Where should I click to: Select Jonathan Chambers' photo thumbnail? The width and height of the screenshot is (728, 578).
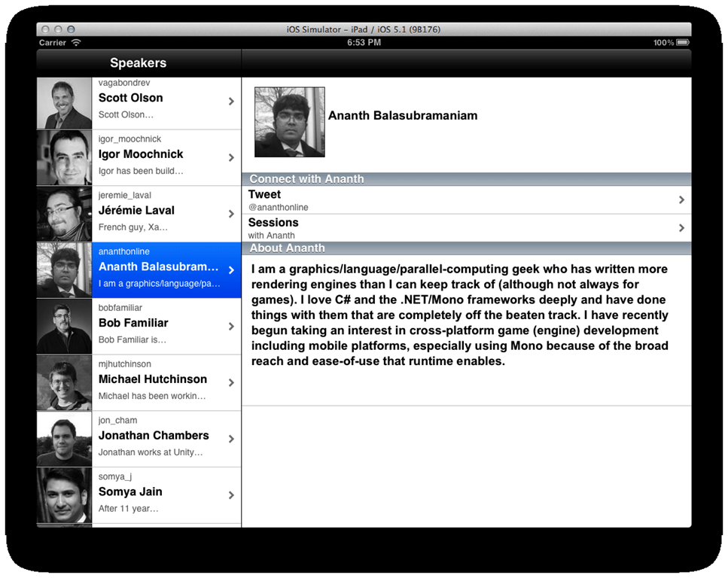64,439
